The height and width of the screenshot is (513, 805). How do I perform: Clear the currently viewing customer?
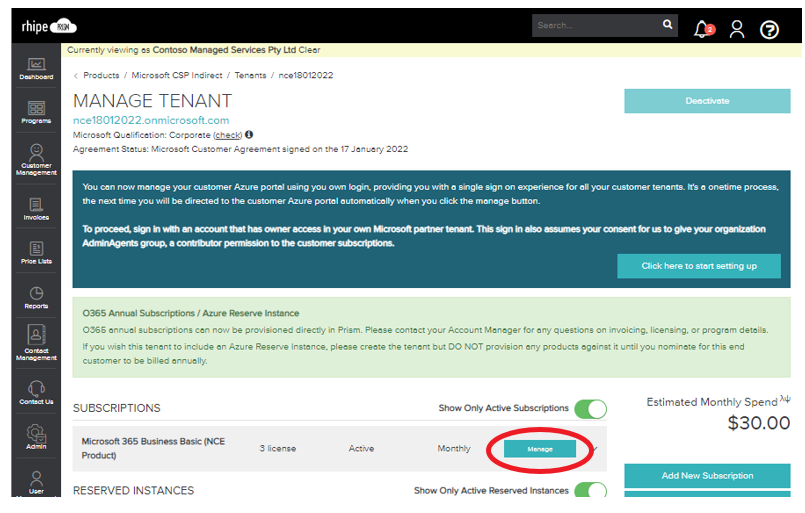click(x=310, y=50)
